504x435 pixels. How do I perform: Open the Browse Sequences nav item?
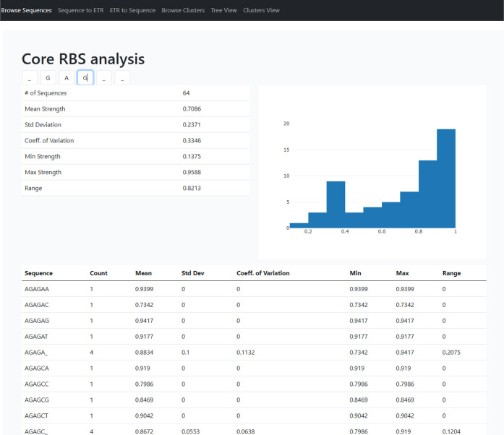[26, 10]
